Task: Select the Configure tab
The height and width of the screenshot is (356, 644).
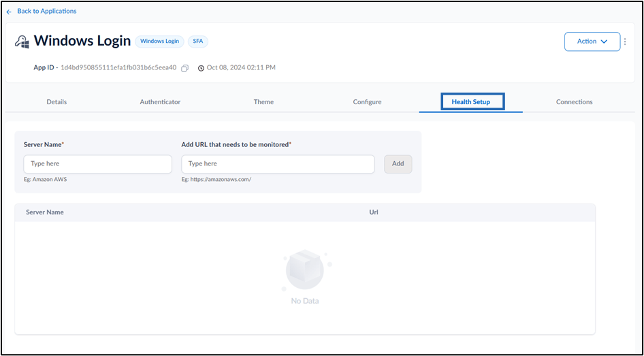Action: pos(367,102)
